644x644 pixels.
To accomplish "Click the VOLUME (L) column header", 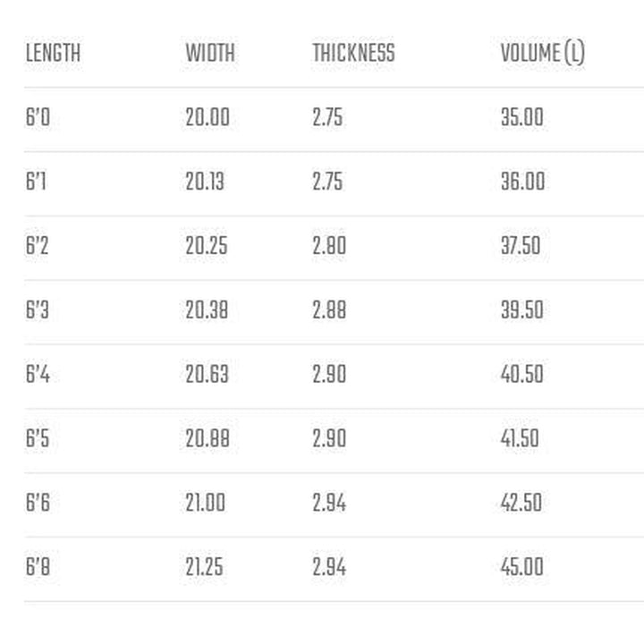I will click(542, 53).
